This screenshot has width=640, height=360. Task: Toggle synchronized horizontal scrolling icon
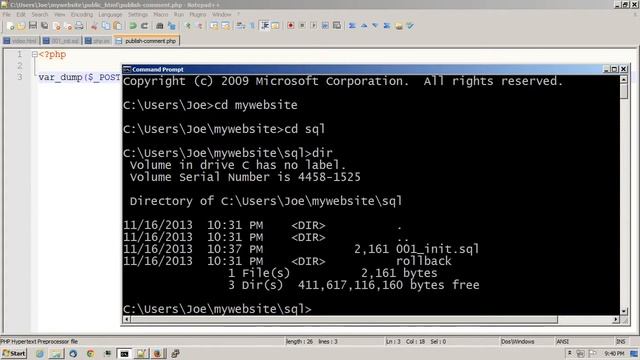coord(226,26)
